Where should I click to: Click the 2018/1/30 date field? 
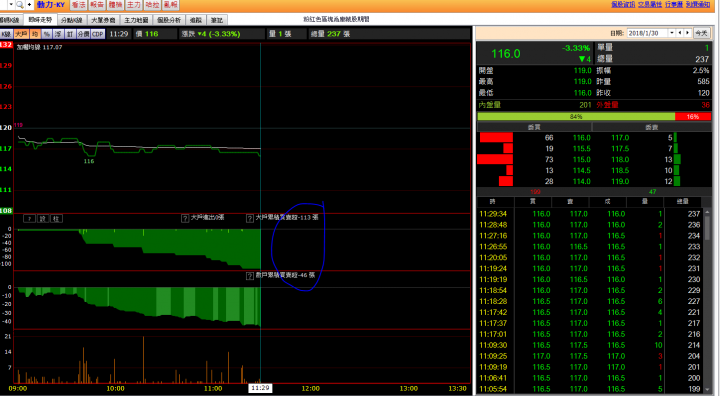(647, 33)
